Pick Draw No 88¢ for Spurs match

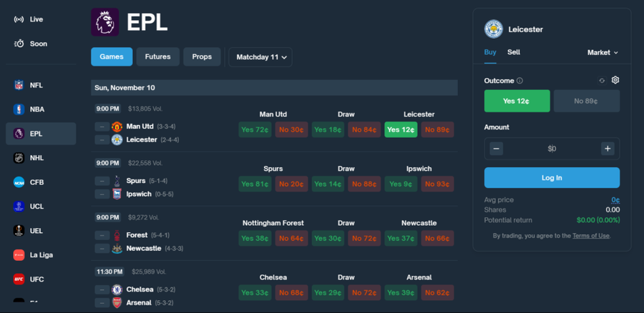[x=364, y=184]
